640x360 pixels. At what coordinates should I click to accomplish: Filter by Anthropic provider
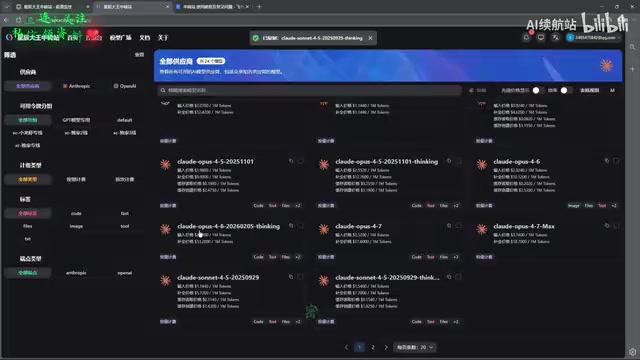click(x=76, y=86)
